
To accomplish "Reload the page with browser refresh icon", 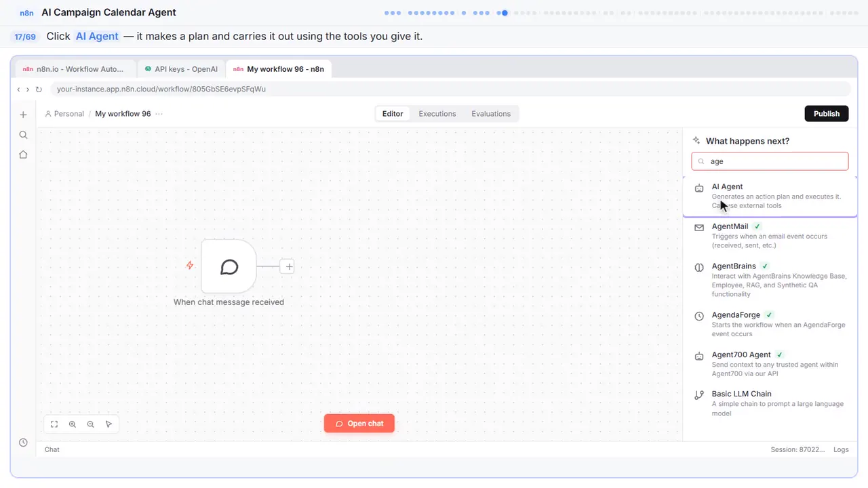I will [x=39, y=89].
